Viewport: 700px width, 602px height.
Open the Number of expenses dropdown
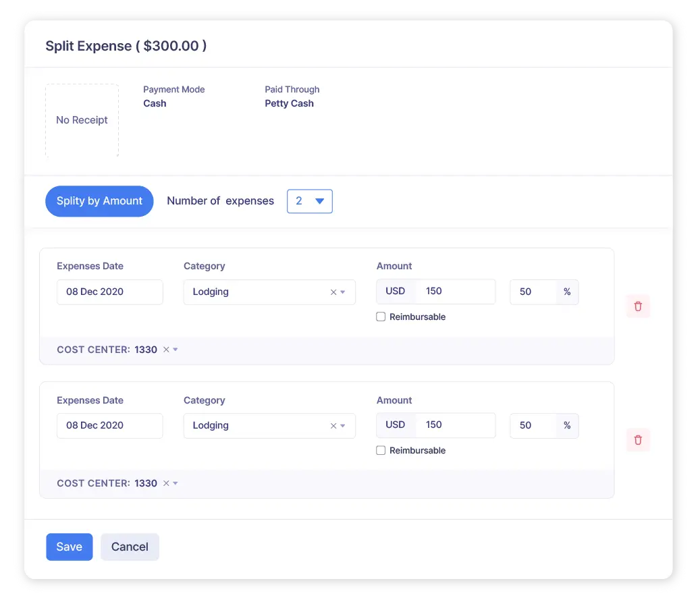[310, 201]
